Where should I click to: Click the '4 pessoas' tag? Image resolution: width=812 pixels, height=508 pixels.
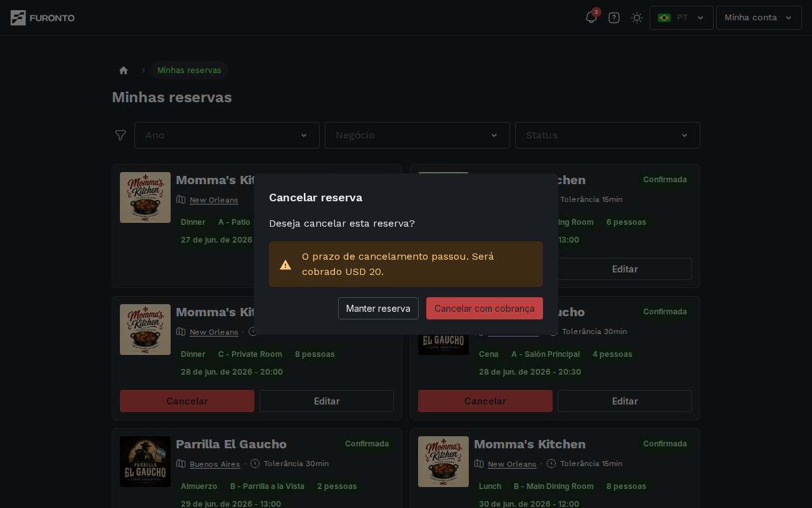click(x=612, y=354)
